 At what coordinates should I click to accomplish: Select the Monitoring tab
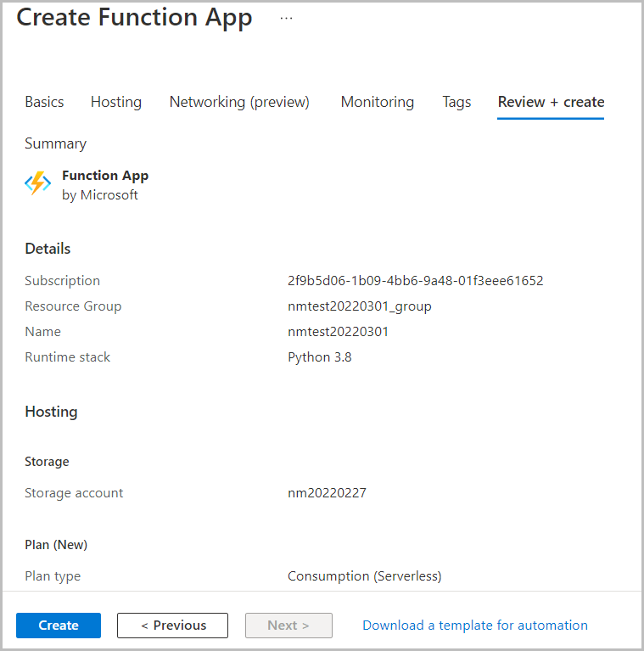tap(378, 102)
